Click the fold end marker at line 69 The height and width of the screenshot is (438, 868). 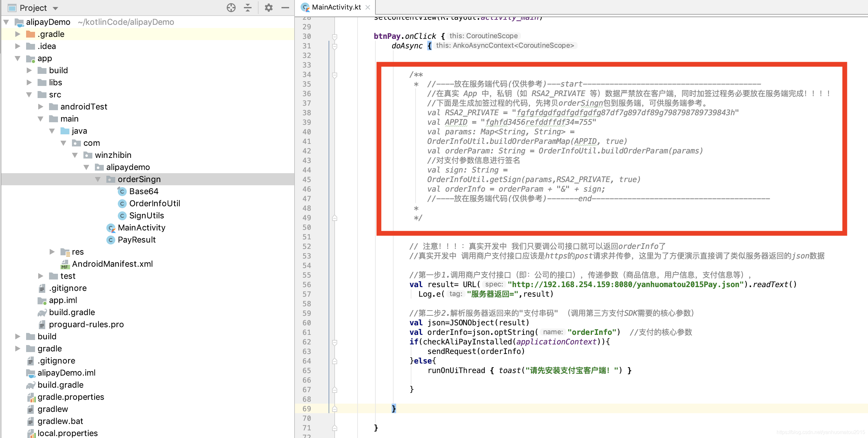click(335, 409)
